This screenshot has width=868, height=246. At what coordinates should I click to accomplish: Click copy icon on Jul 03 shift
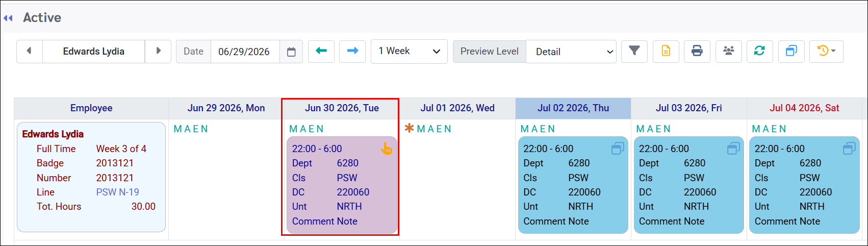(x=733, y=149)
